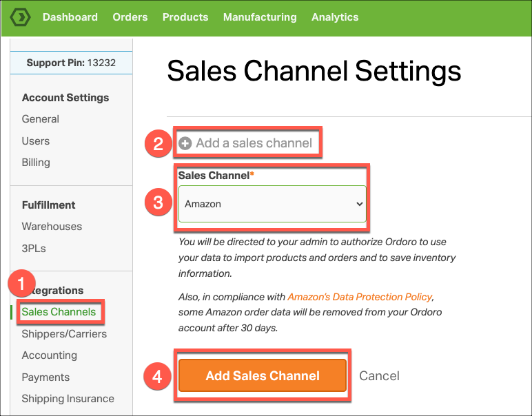Expand the Sales Channel dropdown showing Amazon
The height and width of the screenshot is (416, 532).
pyautogui.click(x=272, y=204)
